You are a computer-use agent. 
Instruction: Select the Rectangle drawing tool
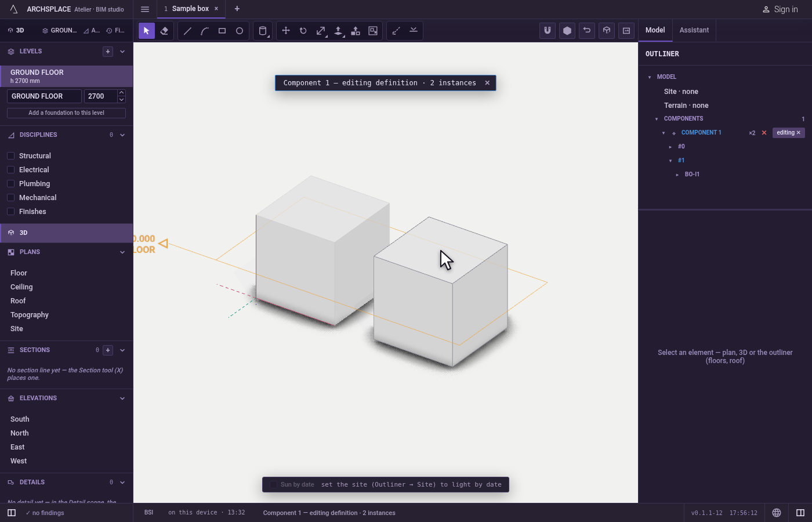coord(222,31)
